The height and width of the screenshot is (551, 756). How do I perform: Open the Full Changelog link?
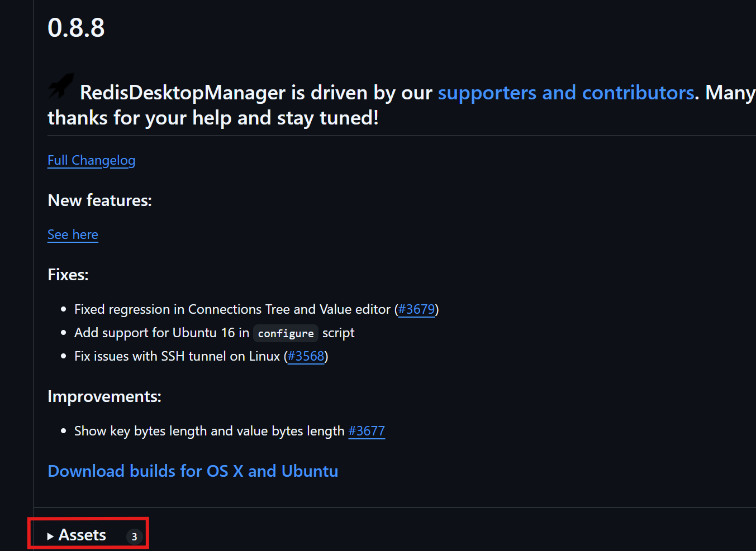click(x=91, y=161)
